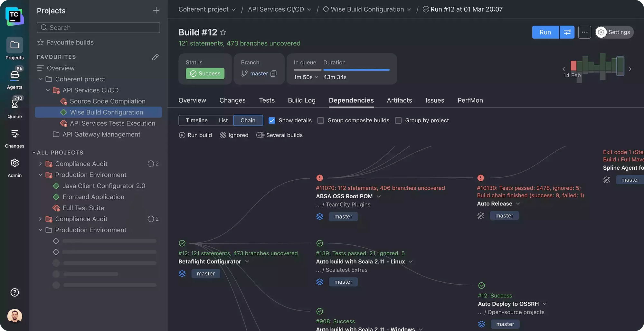The height and width of the screenshot is (331, 644).
Task: Copy the master branch name icon
Action: [273, 74]
